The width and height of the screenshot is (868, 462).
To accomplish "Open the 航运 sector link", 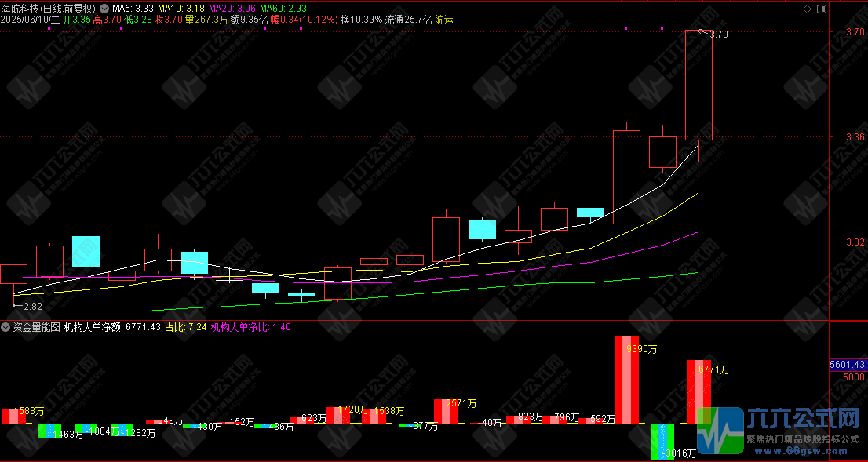I will (444, 20).
